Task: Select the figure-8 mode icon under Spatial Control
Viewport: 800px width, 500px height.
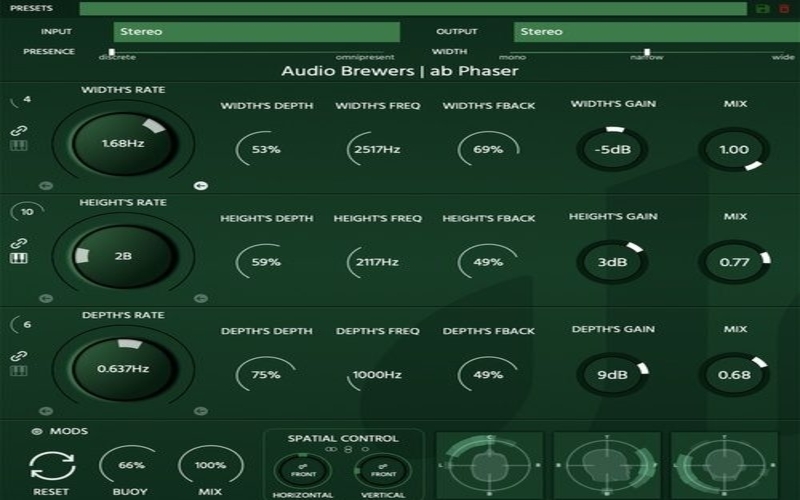Action: click(348, 449)
